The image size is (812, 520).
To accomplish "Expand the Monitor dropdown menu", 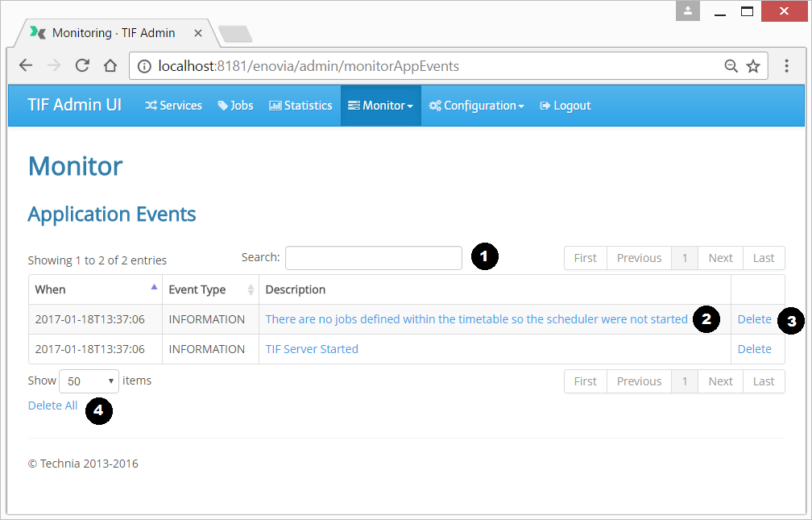I will click(x=380, y=106).
